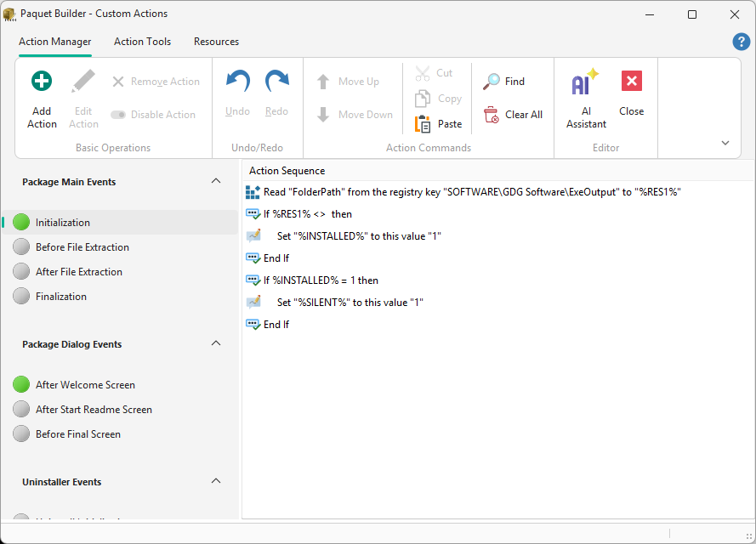This screenshot has width=756, height=544.
Task: Toggle the green indicator beside Initialization
Action: coord(21,222)
